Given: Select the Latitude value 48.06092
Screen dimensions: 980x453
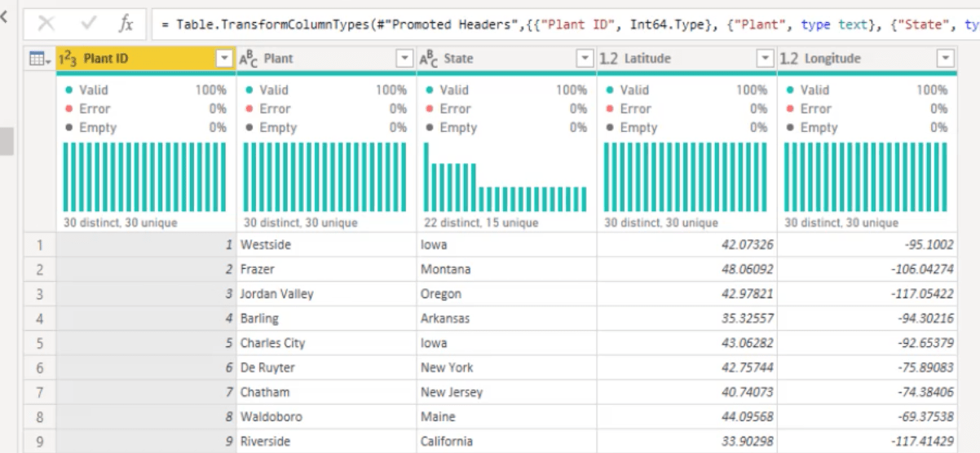Looking at the screenshot, I should [686, 269].
